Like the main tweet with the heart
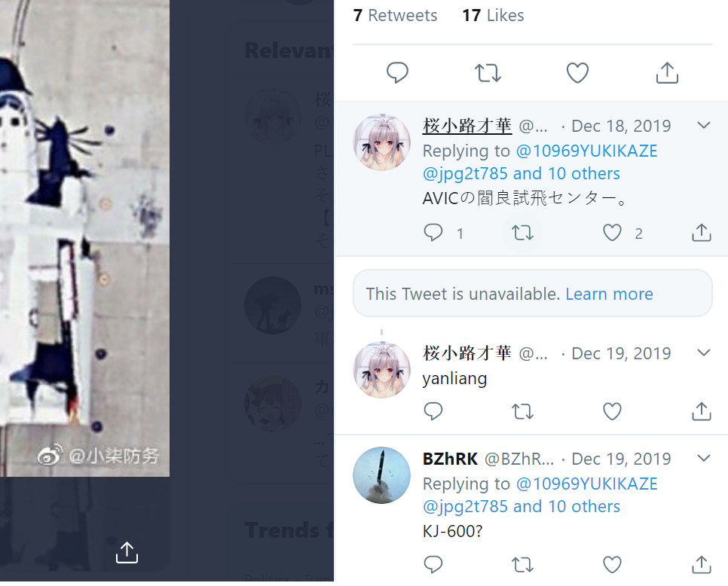 pos(577,73)
